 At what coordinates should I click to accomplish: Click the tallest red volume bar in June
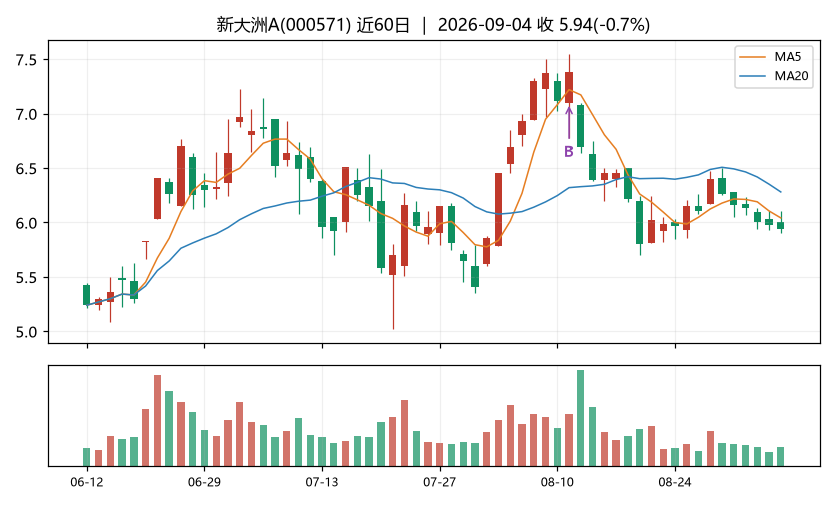tap(157, 420)
